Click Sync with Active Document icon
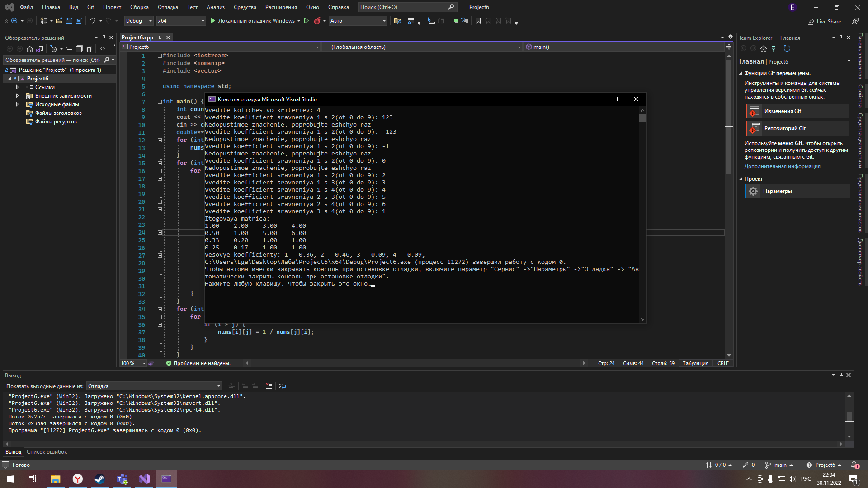The image size is (868, 488). coord(69,49)
